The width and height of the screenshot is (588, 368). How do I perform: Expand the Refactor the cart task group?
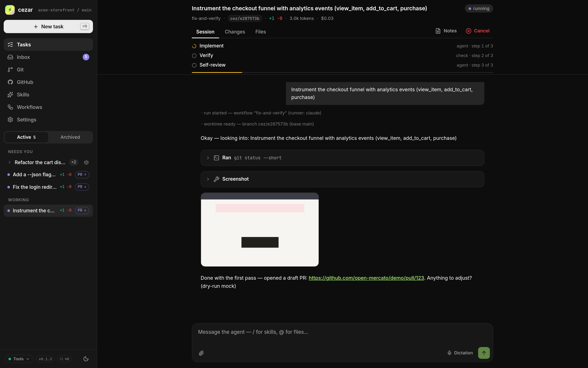point(10,162)
